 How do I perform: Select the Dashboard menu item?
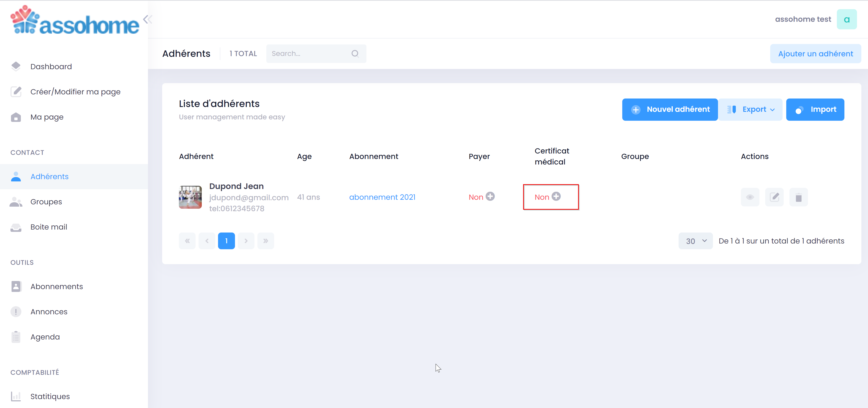(51, 66)
